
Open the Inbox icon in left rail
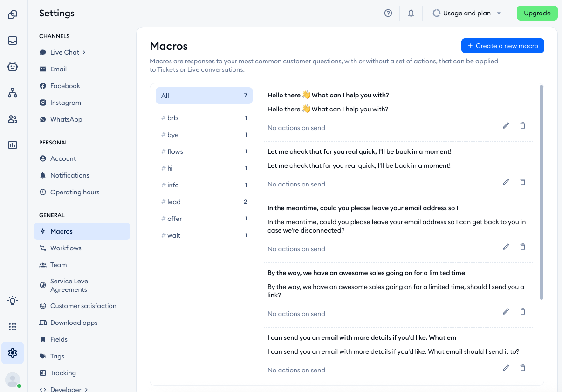(13, 41)
